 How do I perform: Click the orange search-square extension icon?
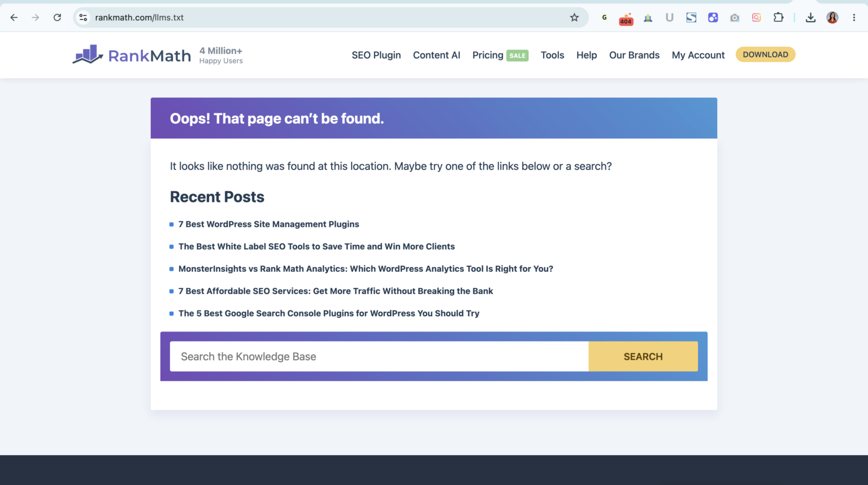(x=756, y=18)
